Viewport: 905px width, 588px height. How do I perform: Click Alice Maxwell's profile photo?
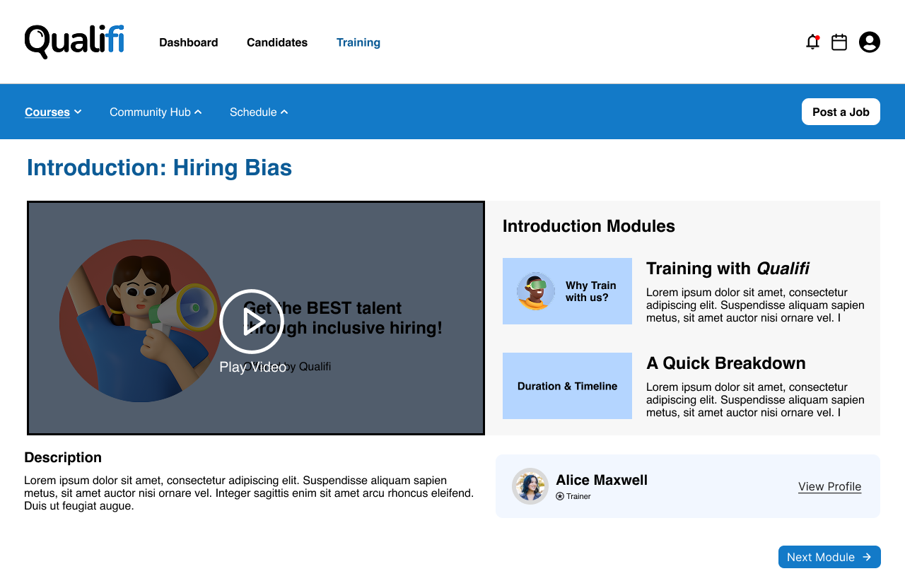[530, 486]
